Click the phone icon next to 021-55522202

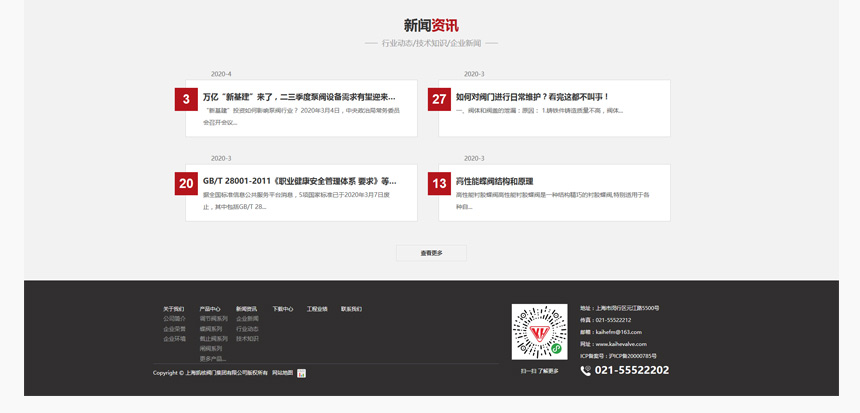click(586, 371)
